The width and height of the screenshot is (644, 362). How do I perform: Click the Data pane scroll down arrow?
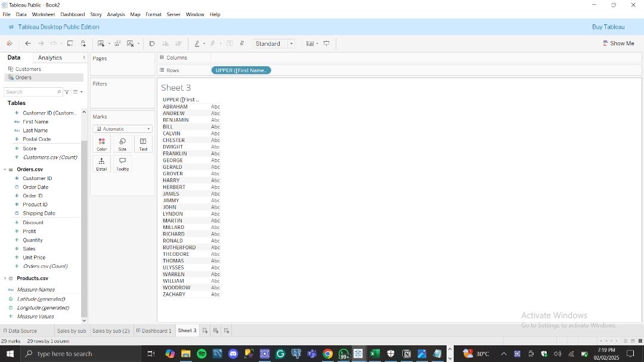coord(84,320)
